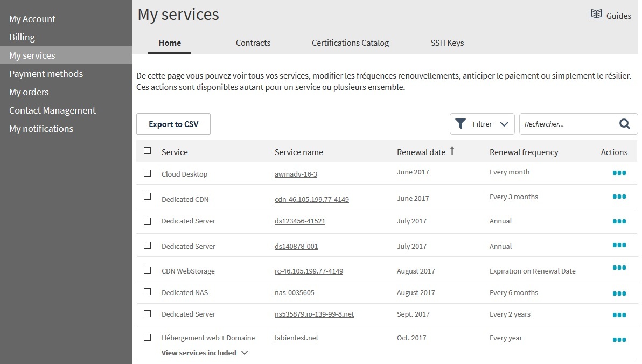Viewport: 642px width, 364px height.
Task: Open the nas-0035605 service link
Action: click(295, 293)
